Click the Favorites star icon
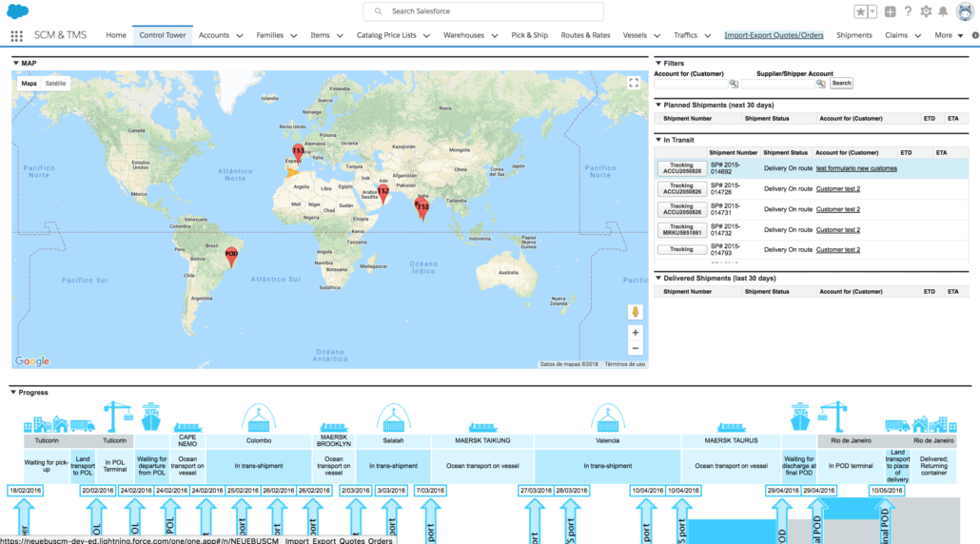 click(861, 11)
